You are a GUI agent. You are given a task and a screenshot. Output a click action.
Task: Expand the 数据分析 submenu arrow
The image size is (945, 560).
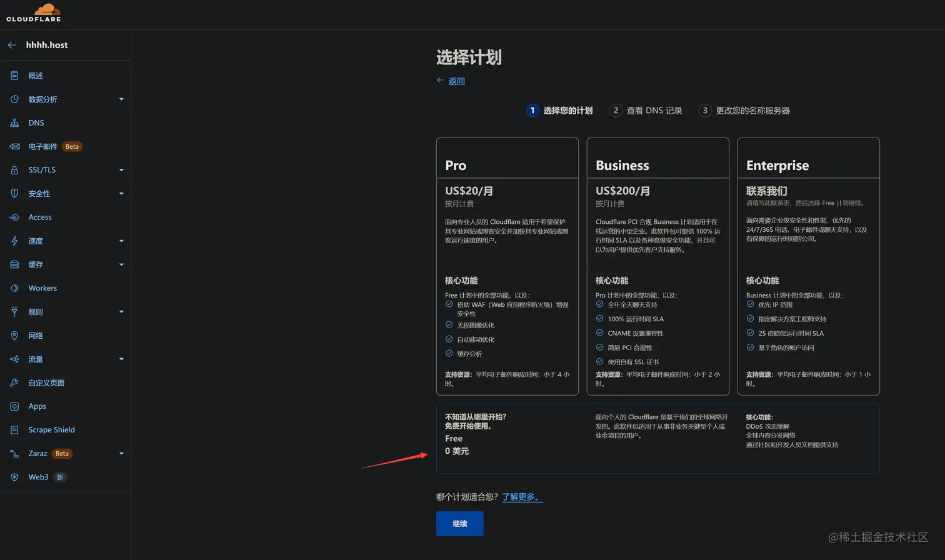tap(121, 99)
